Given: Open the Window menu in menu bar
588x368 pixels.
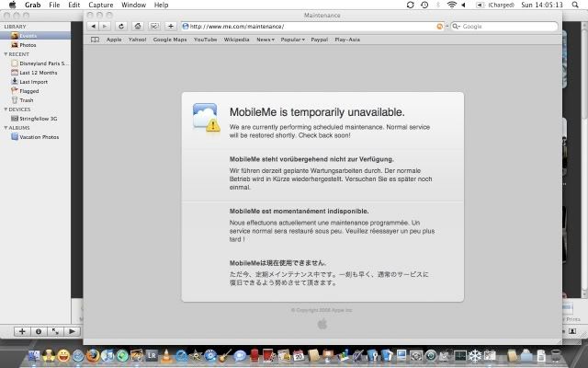Looking at the screenshot, I should [133, 6].
